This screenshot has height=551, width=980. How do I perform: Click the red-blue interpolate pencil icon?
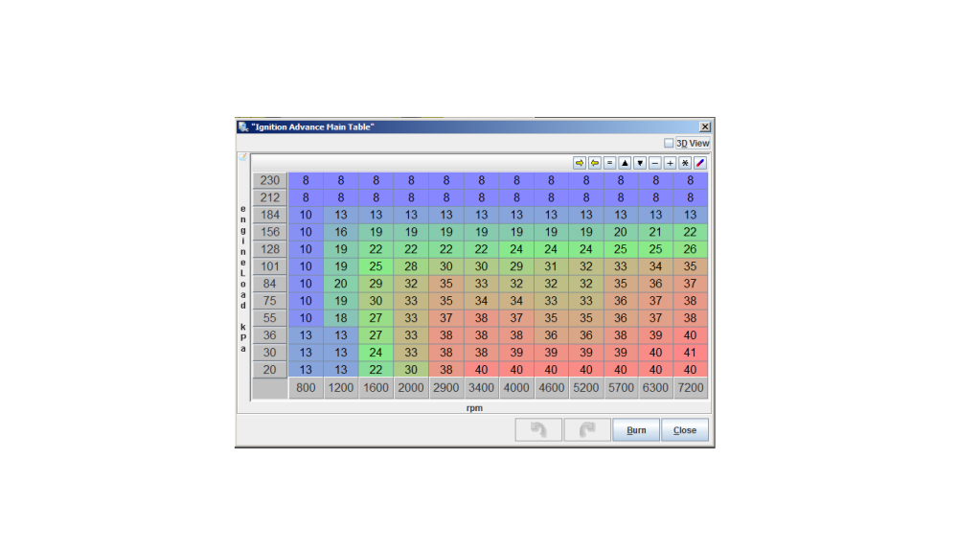700,163
